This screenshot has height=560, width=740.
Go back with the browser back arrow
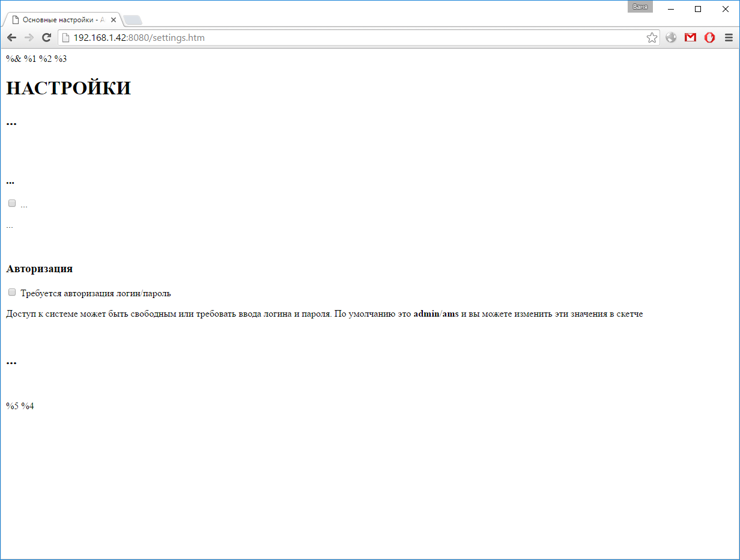coord(11,38)
